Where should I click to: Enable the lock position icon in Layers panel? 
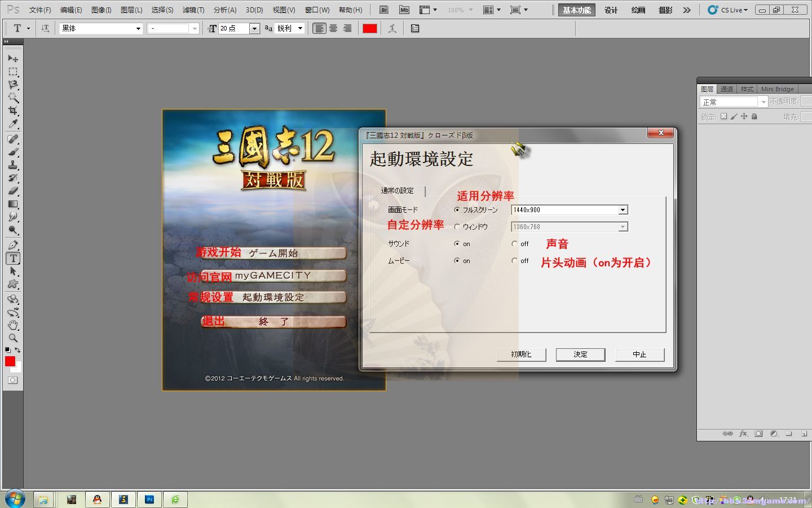click(744, 116)
